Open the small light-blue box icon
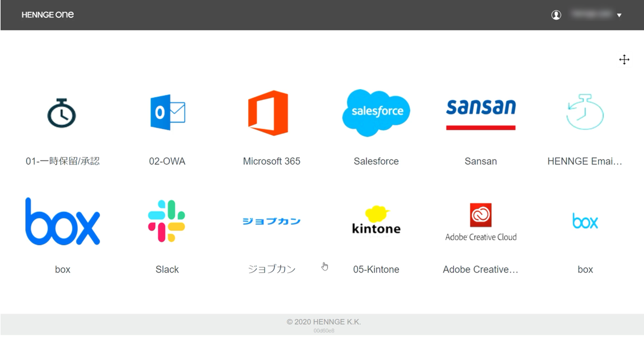Viewport: 644px width, 337px height. 585,221
